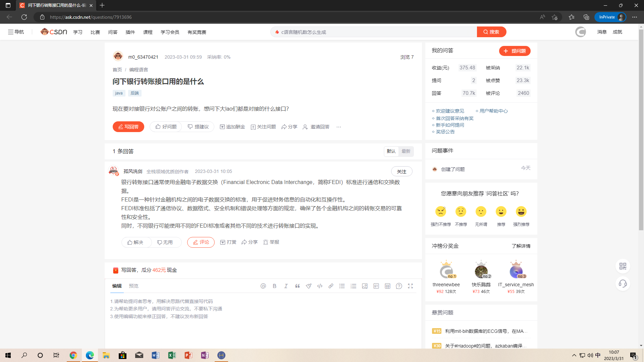644x362 pixels.
Task: Switch to the '编辑' editor tab
Action: point(117,286)
